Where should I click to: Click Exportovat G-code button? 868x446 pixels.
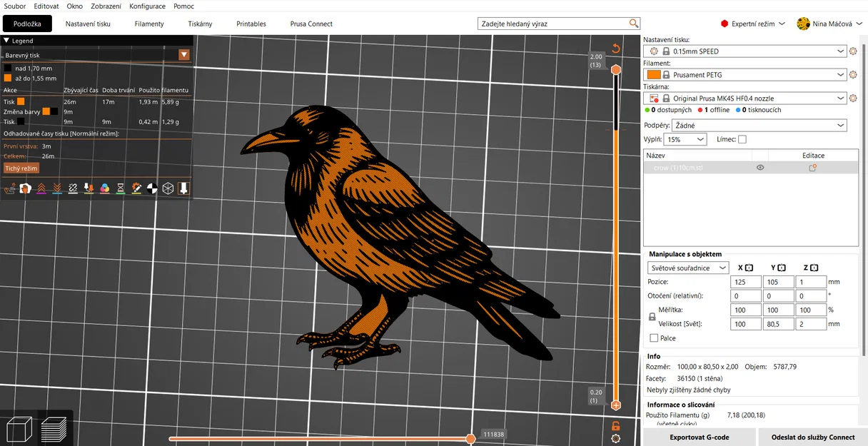point(700,437)
